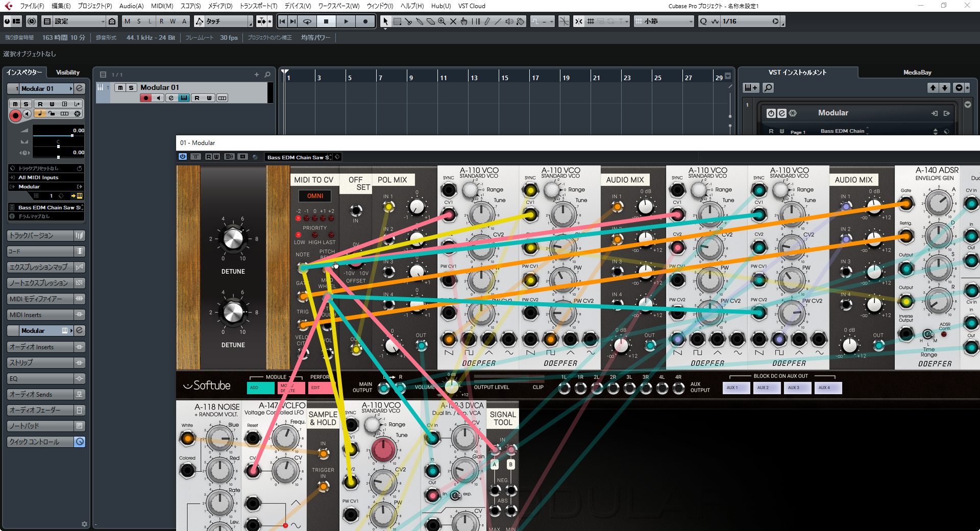Select the Erase tool
The width and height of the screenshot is (980, 531).
(431, 21)
